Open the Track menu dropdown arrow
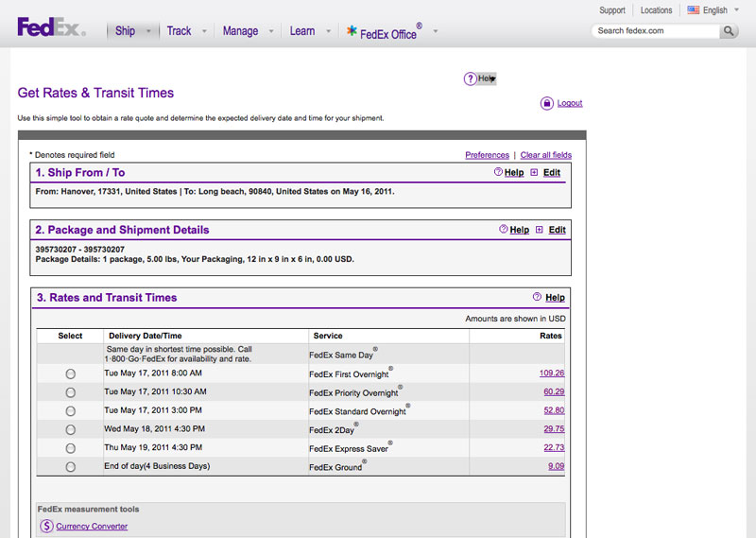Image resolution: width=756 pixels, height=538 pixels. click(x=204, y=31)
